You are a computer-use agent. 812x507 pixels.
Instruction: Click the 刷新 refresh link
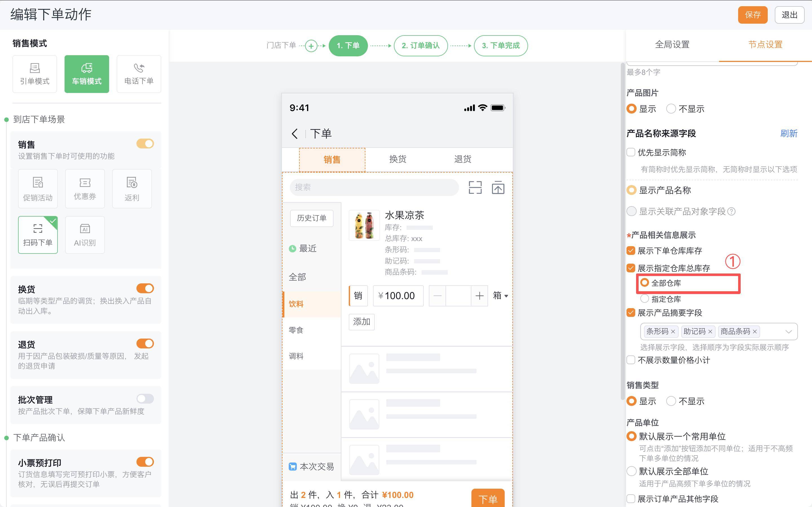[x=789, y=134]
